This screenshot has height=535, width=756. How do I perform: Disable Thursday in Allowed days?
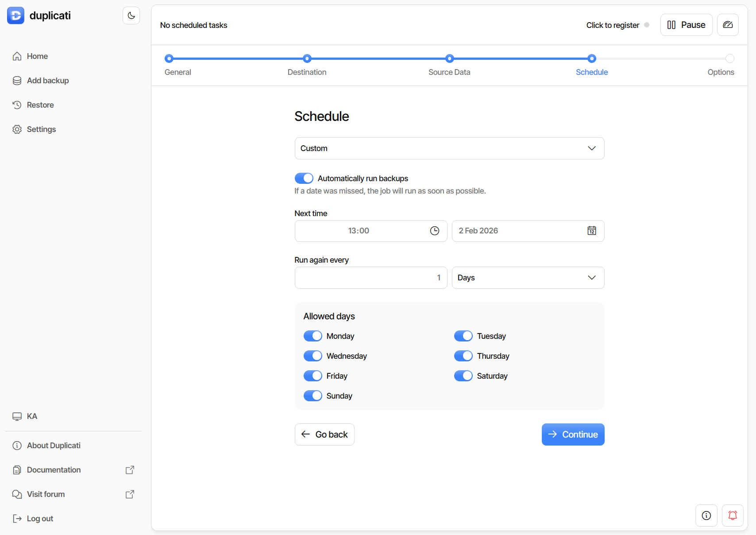pos(463,356)
